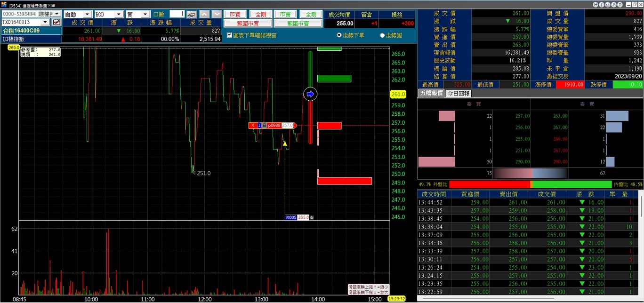Select the 走勢下單 radio option

pyautogui.click(x=339, y=35)
